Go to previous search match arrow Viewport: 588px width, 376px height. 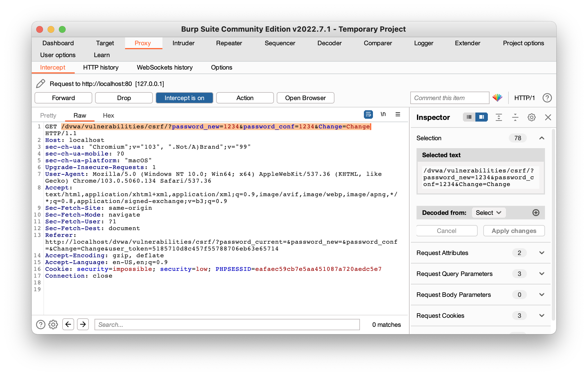pyautogui.click(x=68, y=325)
